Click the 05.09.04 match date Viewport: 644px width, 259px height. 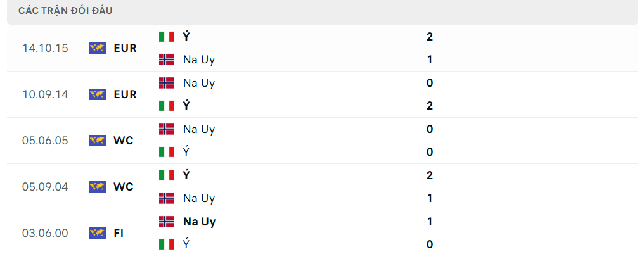pyautogui.click(x=45, y=187)
